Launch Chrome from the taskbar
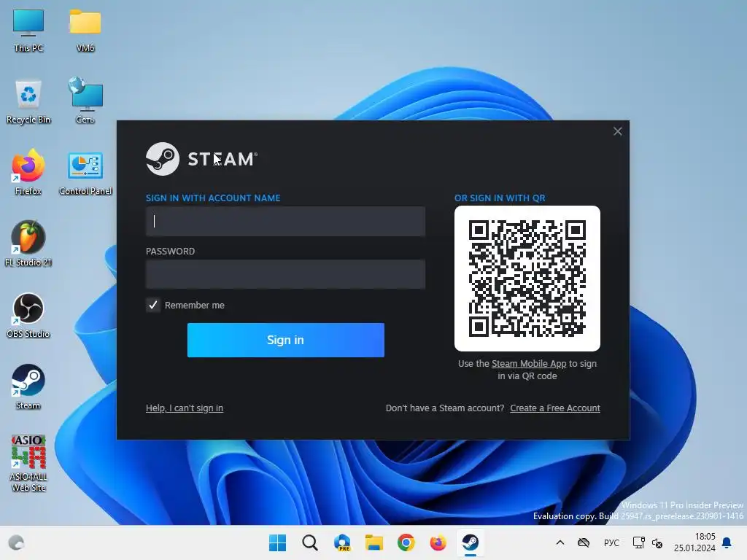The width and height of the screenshot is (747, 560). [406, 542]
